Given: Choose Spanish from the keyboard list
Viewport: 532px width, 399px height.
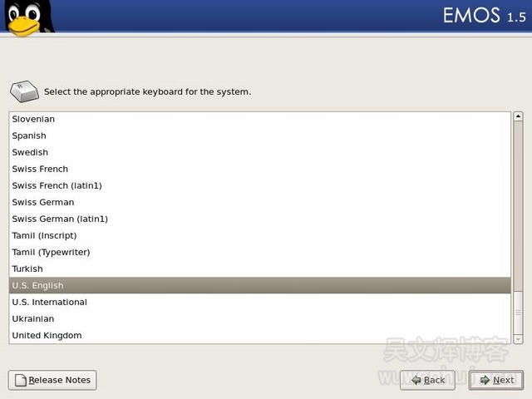Looking at the screenshot, I should click(29, 135).
